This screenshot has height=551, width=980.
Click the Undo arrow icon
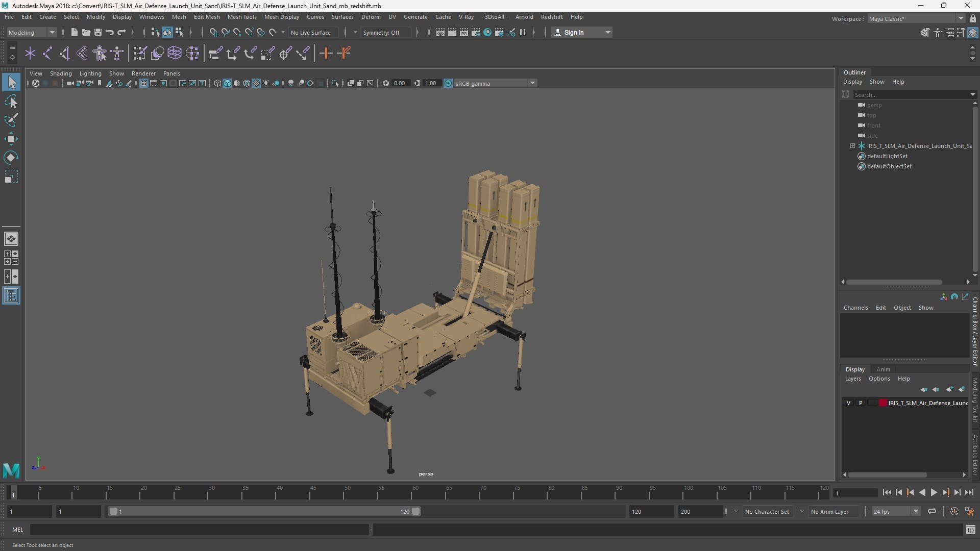click(110, 32)
